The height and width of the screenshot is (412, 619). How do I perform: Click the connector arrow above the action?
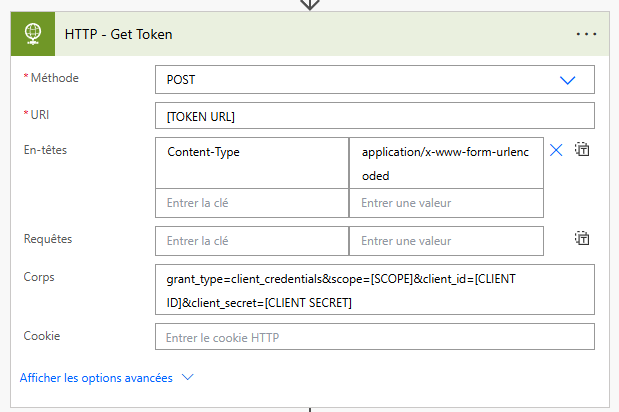(x=310, y=4)
